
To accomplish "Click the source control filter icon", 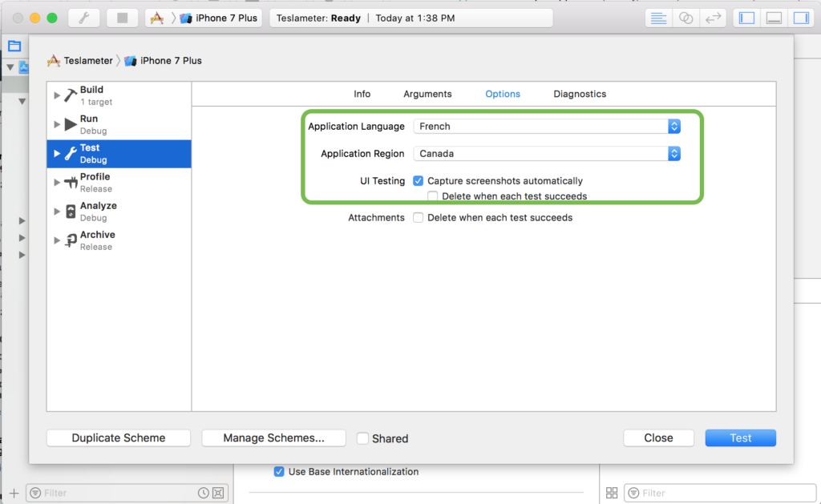I will (x=218, y=493).
